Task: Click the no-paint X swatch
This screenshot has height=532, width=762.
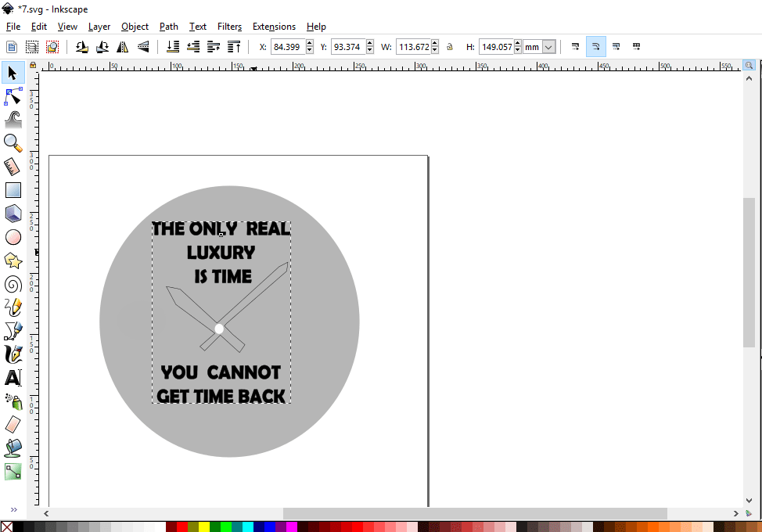Action: (7, 527)
